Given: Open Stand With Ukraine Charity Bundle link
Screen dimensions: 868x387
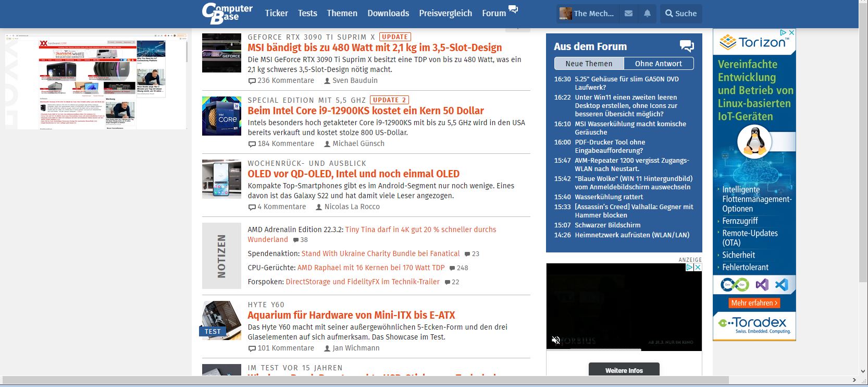Looking at the screenshot, I should point(380,253).
